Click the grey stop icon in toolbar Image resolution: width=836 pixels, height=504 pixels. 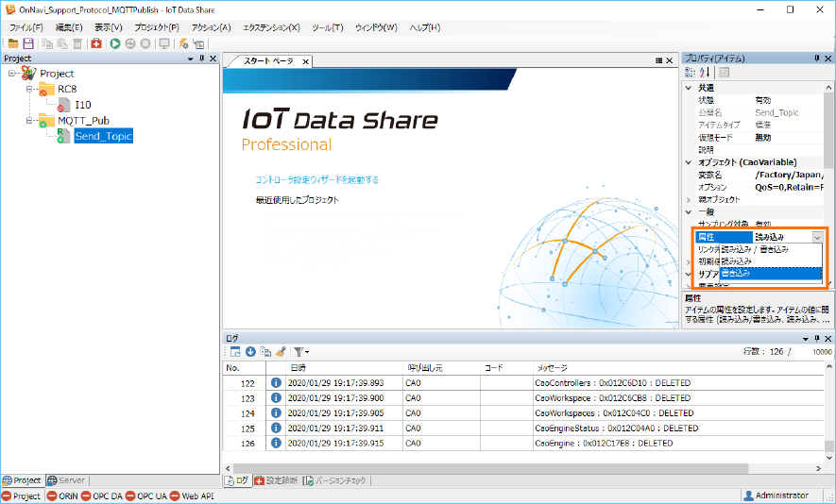[x=145, y=43]
